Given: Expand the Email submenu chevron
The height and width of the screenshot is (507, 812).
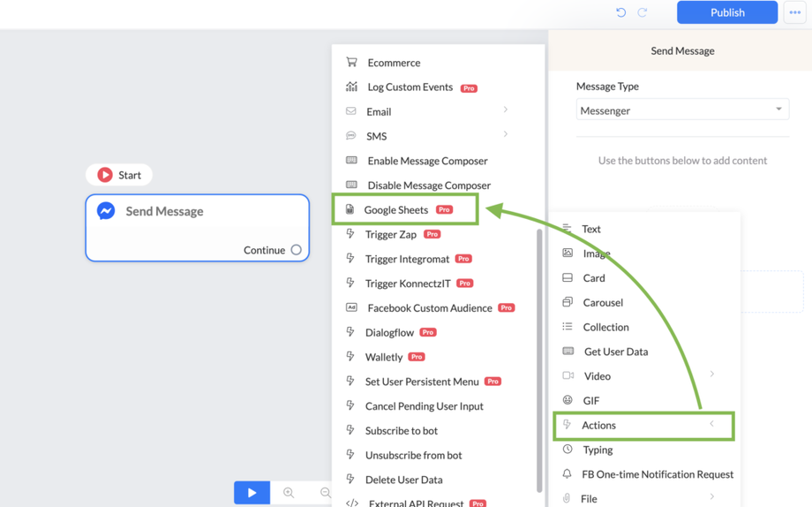Looking at the screenshot, I should (x=506, y=110).
